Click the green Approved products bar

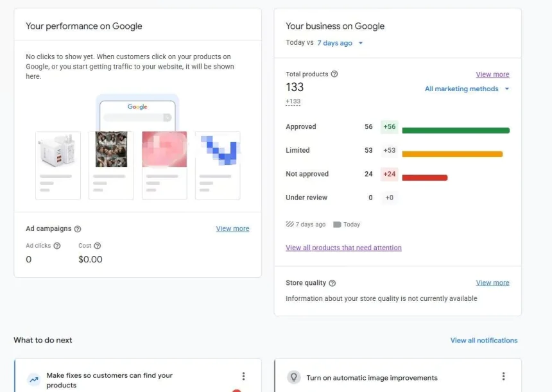455,130
